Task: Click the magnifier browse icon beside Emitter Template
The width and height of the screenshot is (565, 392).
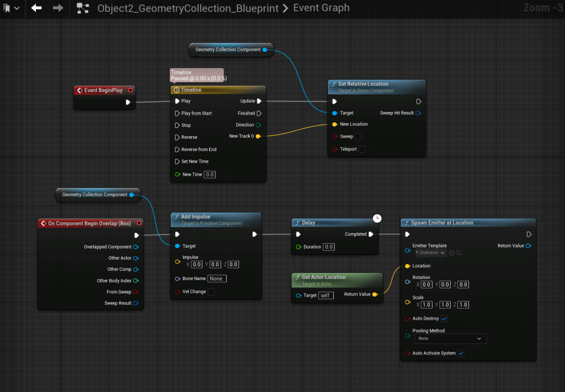Action: (459, 253)
